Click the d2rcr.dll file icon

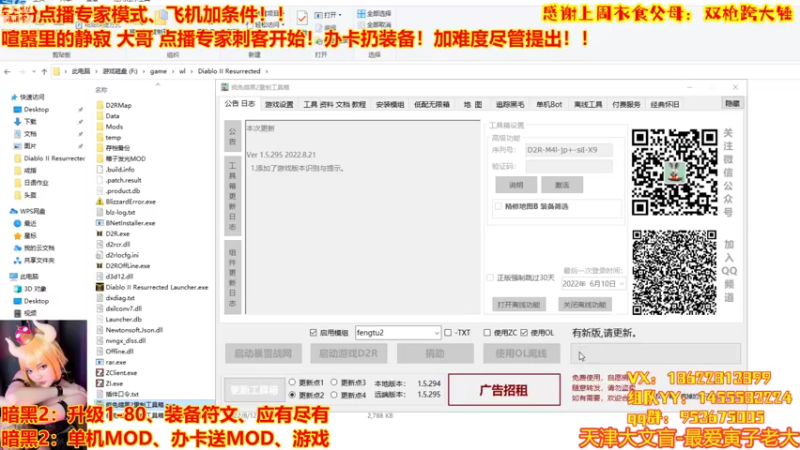pos(99,244)
